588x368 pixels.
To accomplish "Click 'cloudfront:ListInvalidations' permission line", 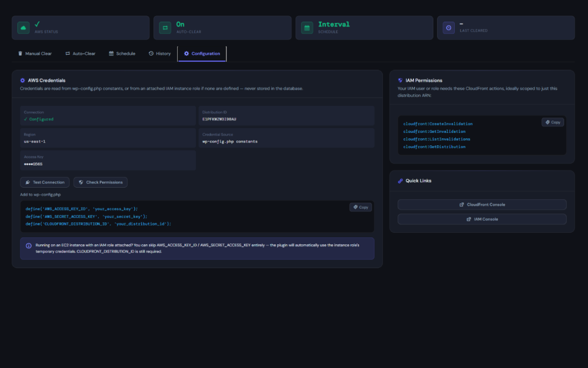I will [x=437, y=139].
